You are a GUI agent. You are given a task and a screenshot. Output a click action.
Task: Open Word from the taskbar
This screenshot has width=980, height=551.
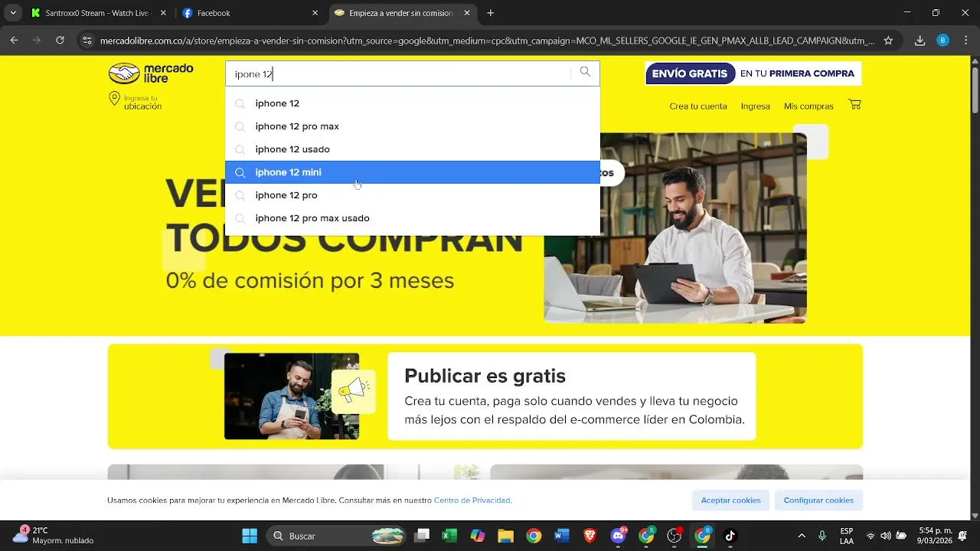[x=562, y=536]
